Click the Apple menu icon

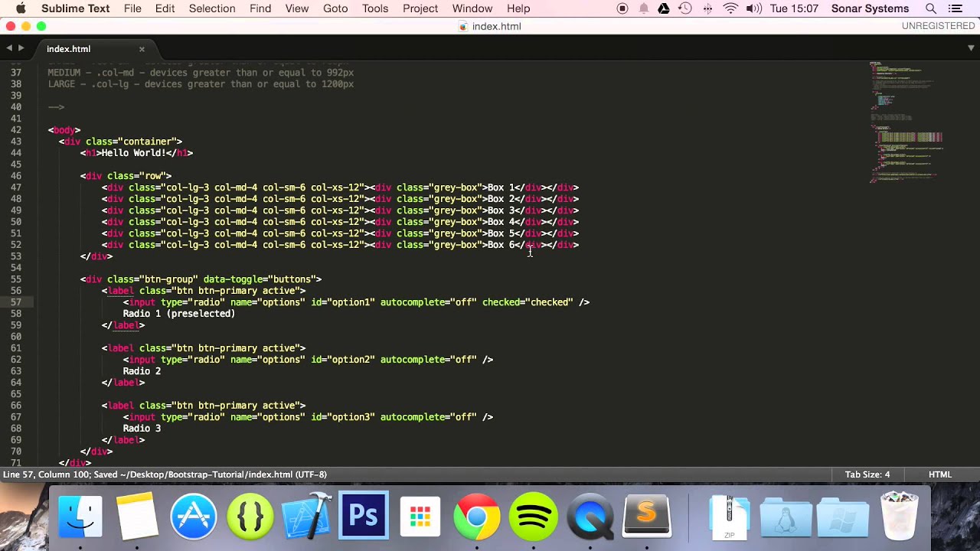pos(21,8)
